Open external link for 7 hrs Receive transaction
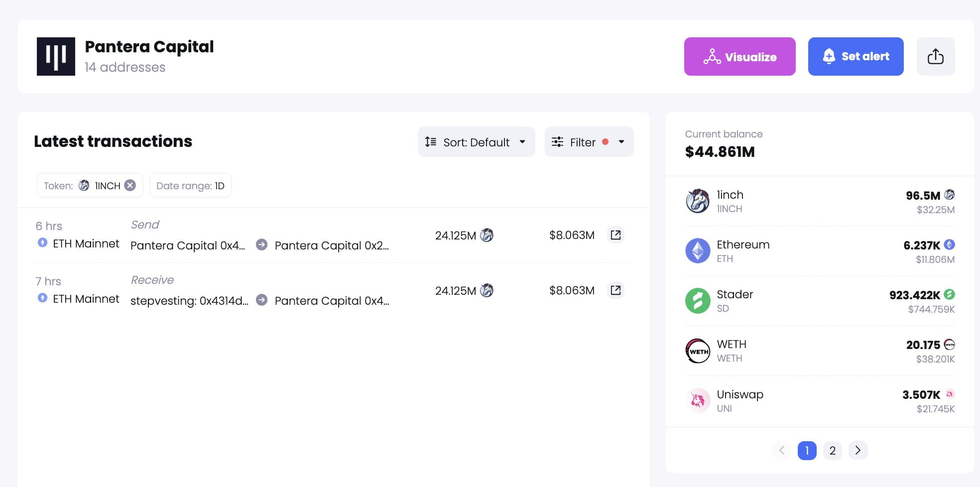The height and width of the screenshot is (487, 980). click(x=615, y=290)
